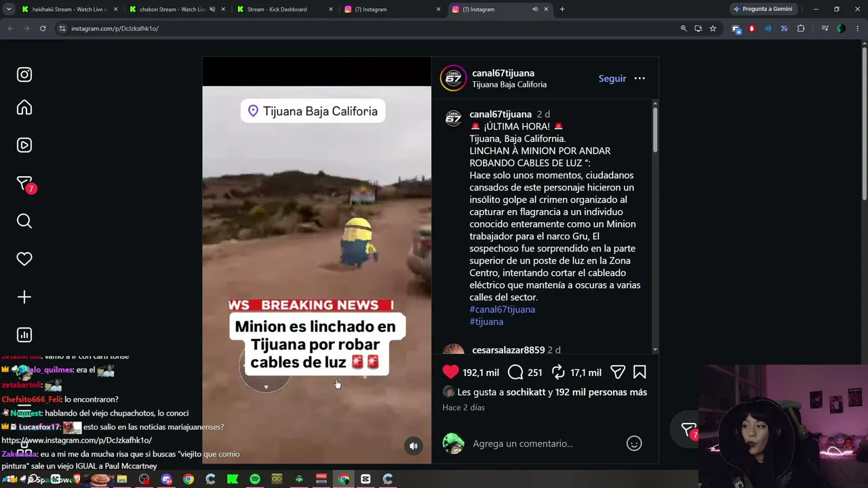Open the emoji picker in the comment box

pyautogui.click(x=634, y=443)
